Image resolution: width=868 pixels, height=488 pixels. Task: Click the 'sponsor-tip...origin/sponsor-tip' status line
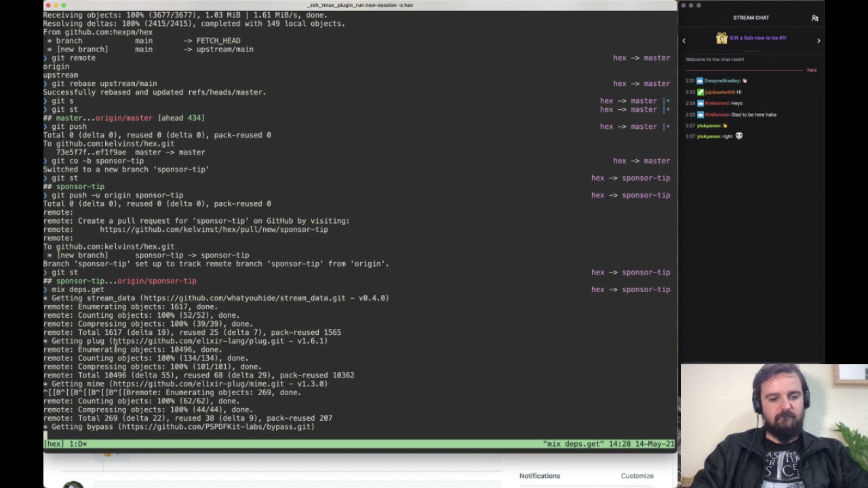(126, 281)
